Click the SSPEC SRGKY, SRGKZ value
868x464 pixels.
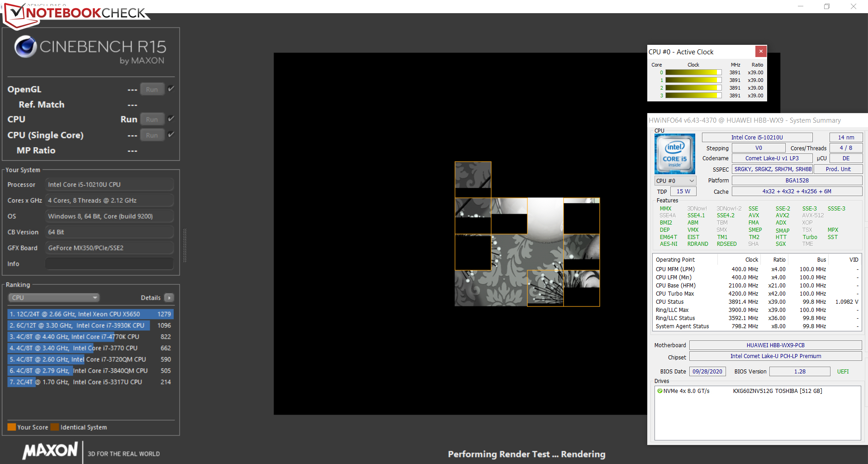(773, 169)
